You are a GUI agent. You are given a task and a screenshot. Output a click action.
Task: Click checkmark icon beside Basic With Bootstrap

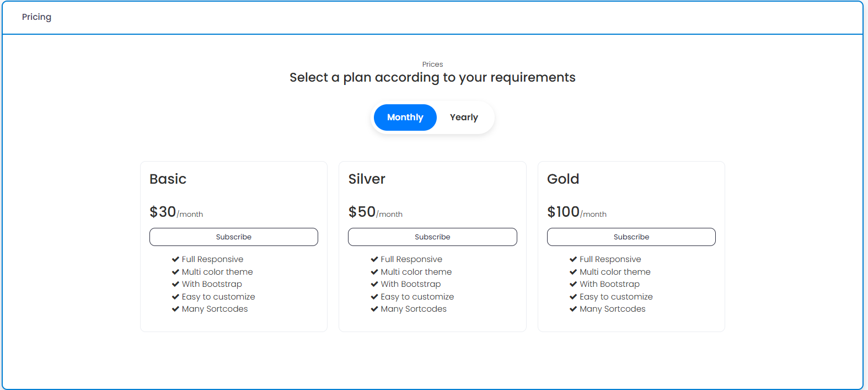(x=175, y=284)
